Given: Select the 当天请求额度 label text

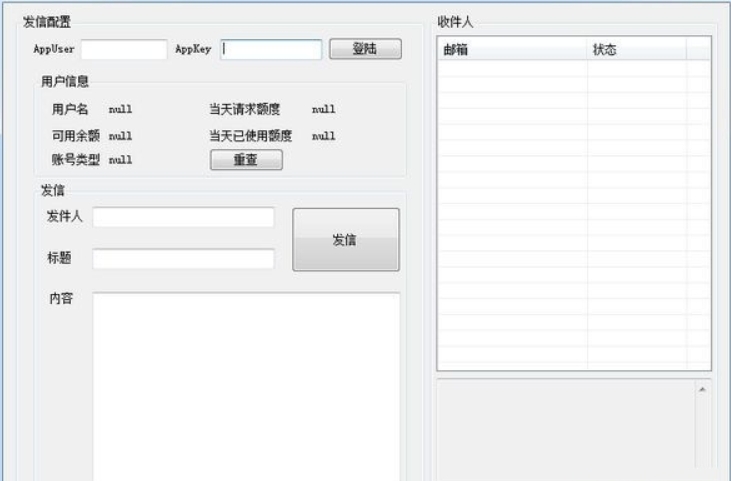Looking at the screenshot, I should 245,110.
